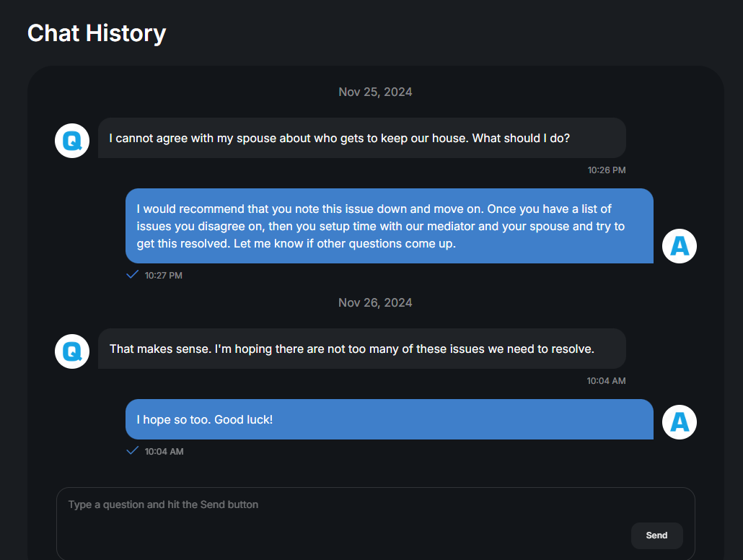Click the read checkmark beside 10:04 AM reply
Image resolution: width=743 pixels, height=560 pixels.
(x=132, y=450)
